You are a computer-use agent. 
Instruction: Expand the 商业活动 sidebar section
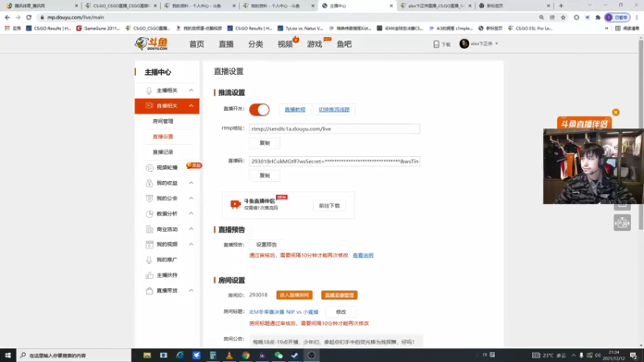[x=191, y=229]
